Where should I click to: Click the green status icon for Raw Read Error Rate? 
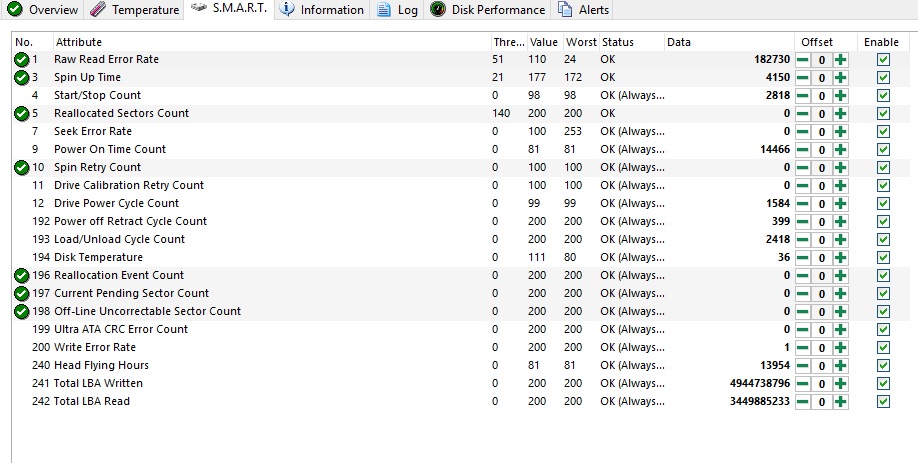[x=22, y=60]
